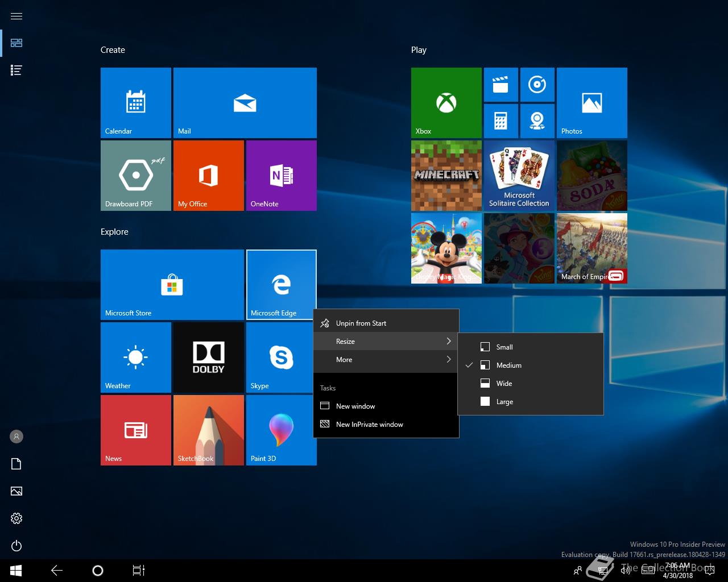Viewport: 728px width, 582px height.
Task: Launch March of Empires tile
Action: point(592,248)
